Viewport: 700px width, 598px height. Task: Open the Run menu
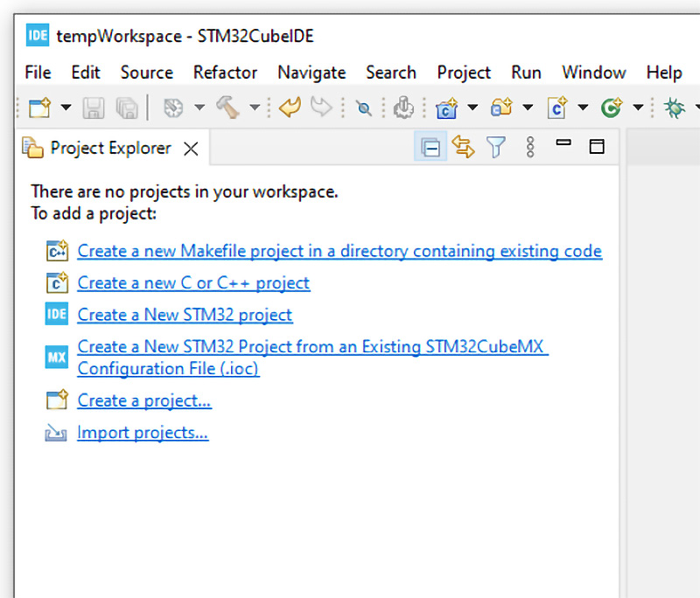(526, 73)
